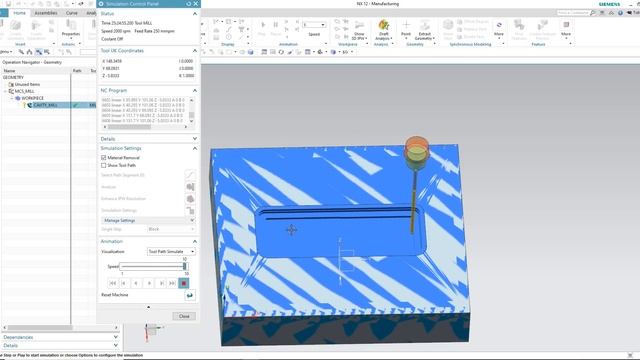The width and height of the screenshot is (640, 360).
Task: Click reset icon on Simulation Control Panel title
Action: (x=189, y=4)
